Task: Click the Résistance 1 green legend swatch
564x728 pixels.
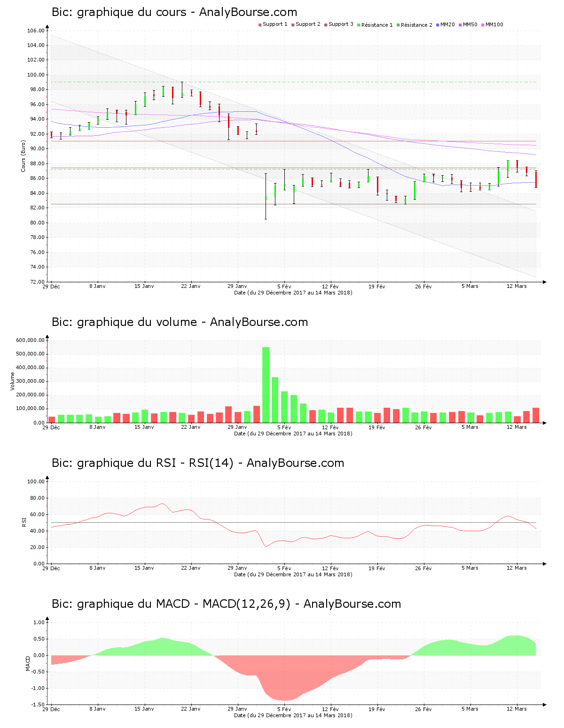Action: tap(359, 25)
